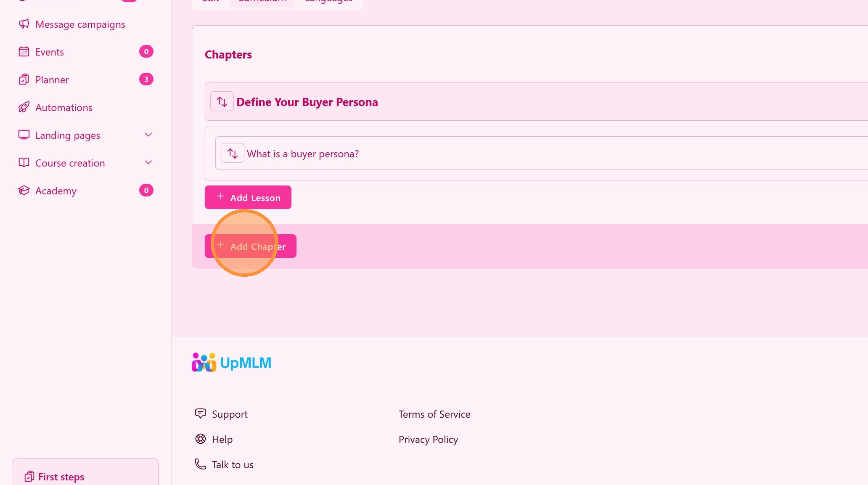Open Events via the calendar icon
868x485 pixels.
24,52
